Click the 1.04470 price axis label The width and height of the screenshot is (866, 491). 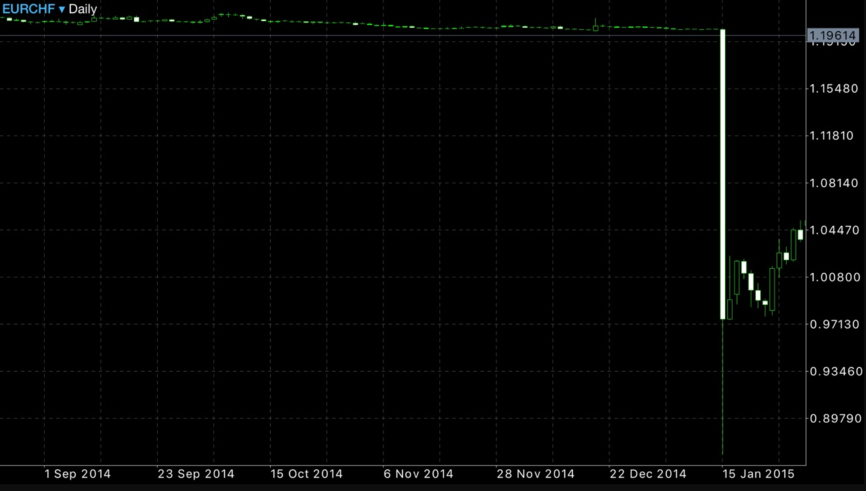(834, 230)
